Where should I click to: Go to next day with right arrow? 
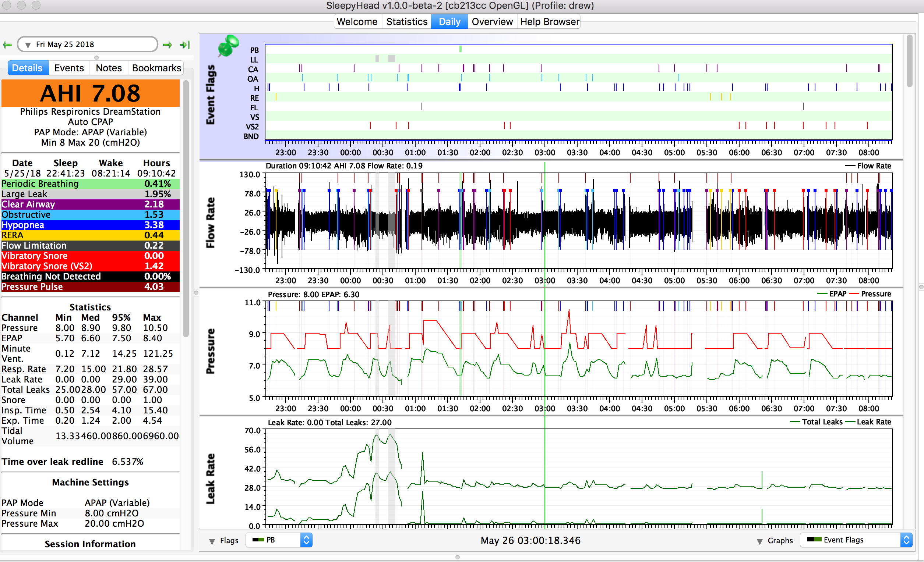[167, 45]
